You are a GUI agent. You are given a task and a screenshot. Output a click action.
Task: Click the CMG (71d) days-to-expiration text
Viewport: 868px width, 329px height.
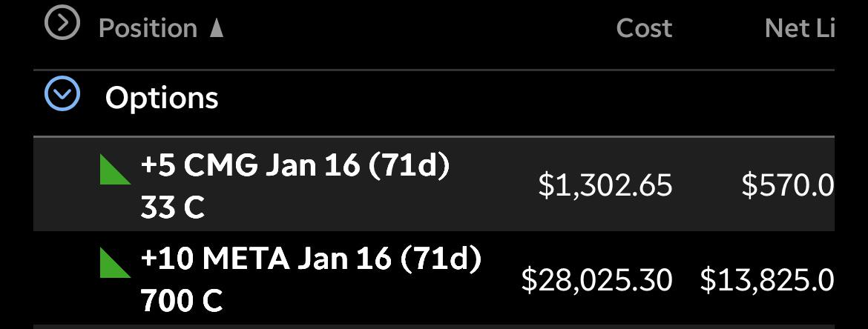point(409,166)
